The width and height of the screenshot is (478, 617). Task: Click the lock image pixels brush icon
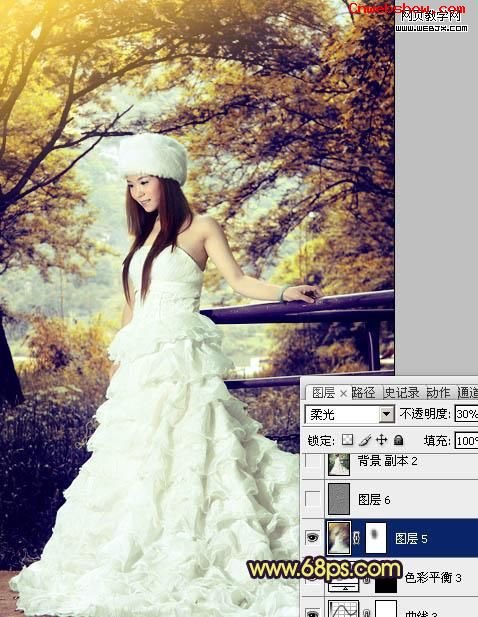(365, 440)
